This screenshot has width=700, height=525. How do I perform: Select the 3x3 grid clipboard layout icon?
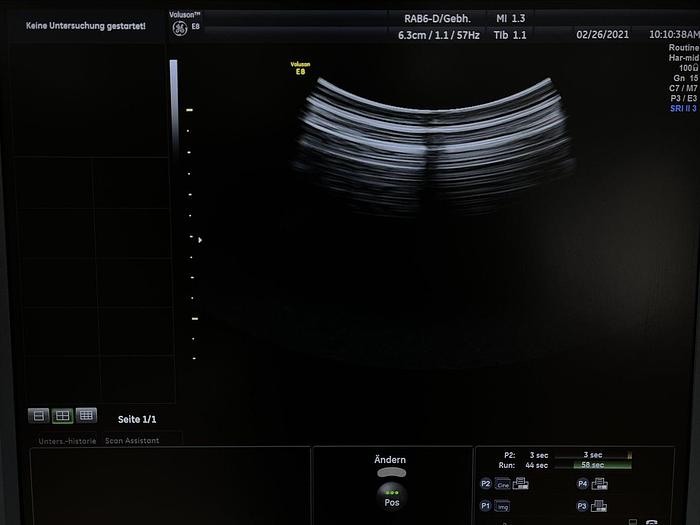(x=86, y=416)
